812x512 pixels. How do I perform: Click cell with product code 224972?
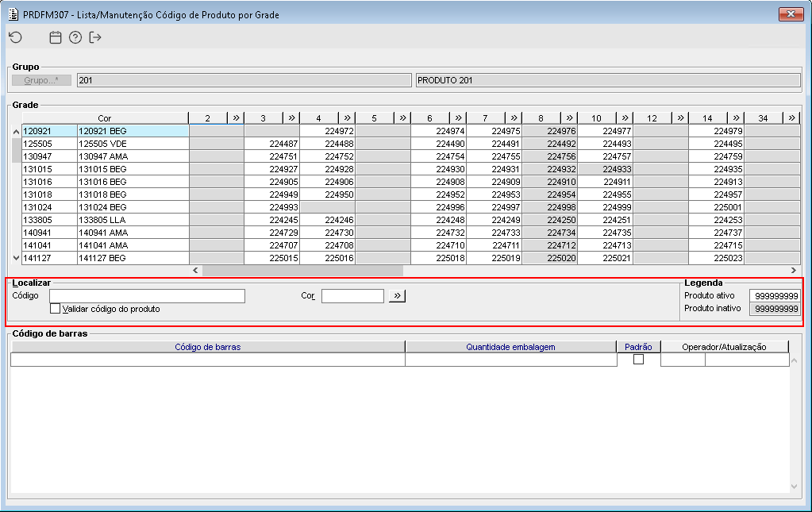[327, 131]
